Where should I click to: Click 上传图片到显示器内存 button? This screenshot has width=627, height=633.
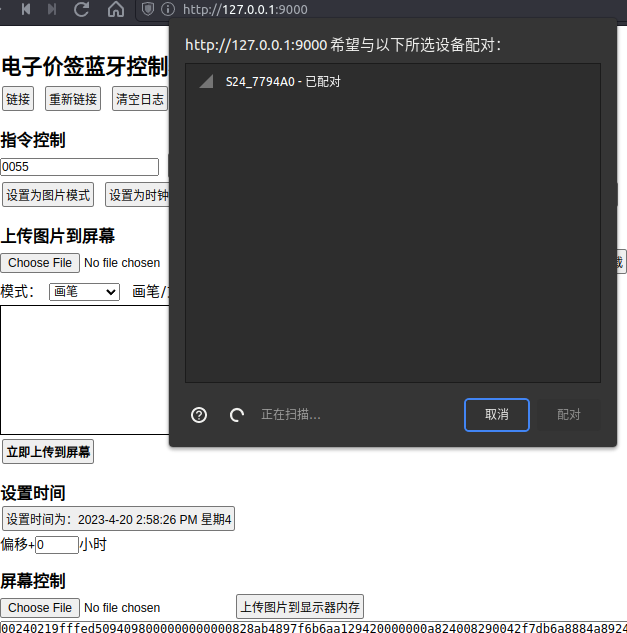300,606
